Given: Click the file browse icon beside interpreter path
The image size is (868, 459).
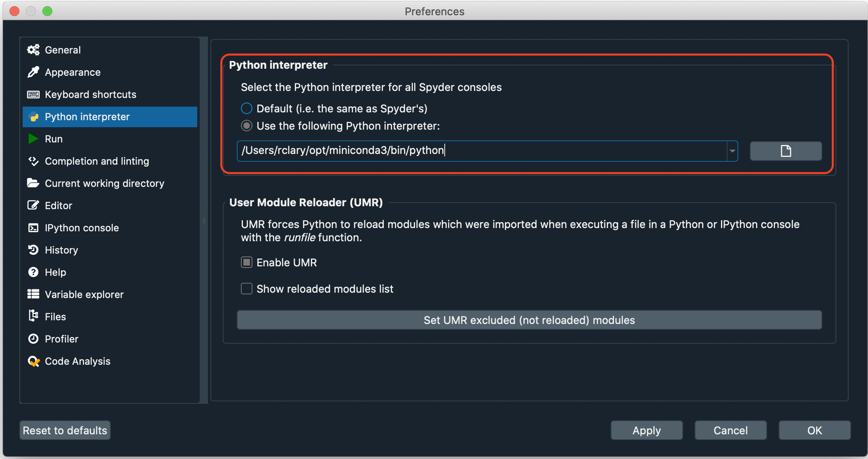Looking at the screenshot, I should [x=785, y=151].
